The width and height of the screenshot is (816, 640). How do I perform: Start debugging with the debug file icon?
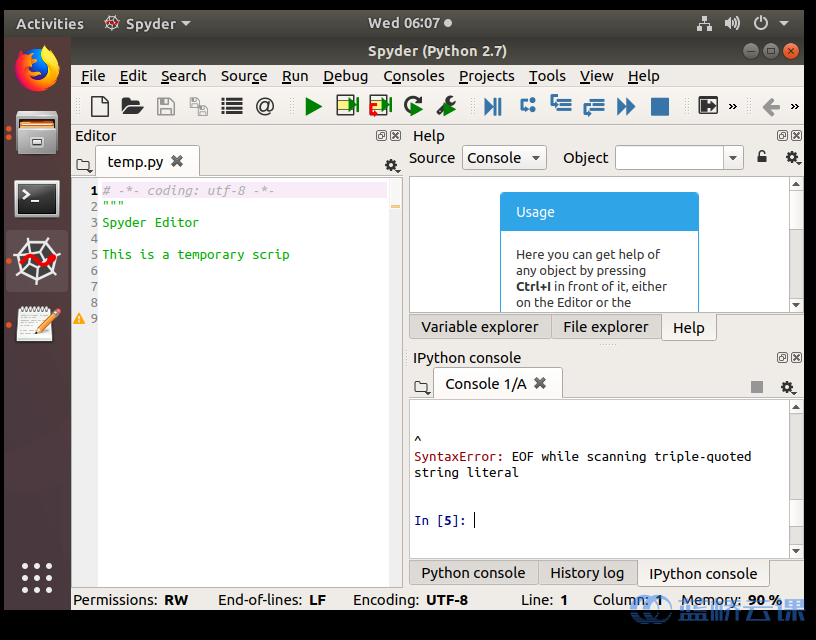(x=493, y=107)
